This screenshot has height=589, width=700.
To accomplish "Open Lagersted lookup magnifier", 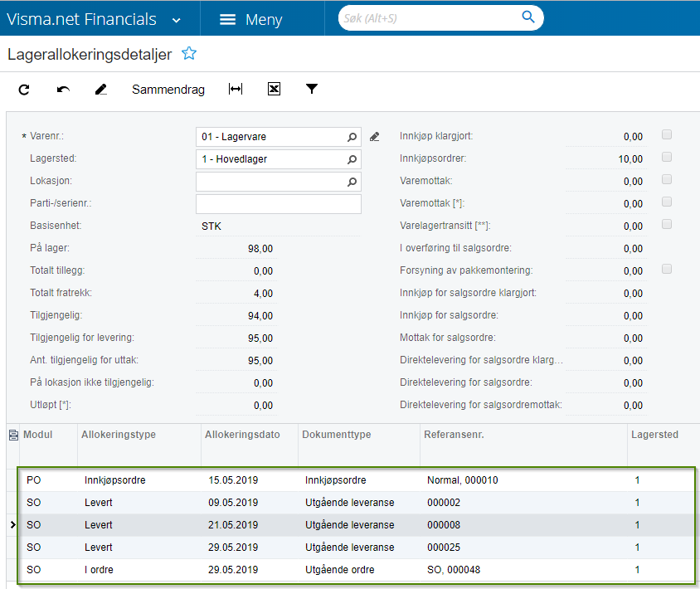I will (x=352, y=159).
